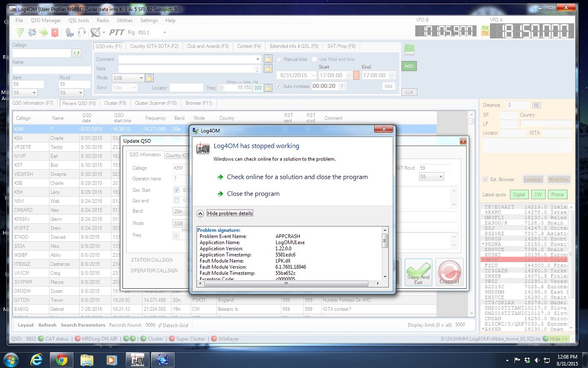Click Cancel button in Update QSO
588x368 pixels.
click(x=449, y=272)
